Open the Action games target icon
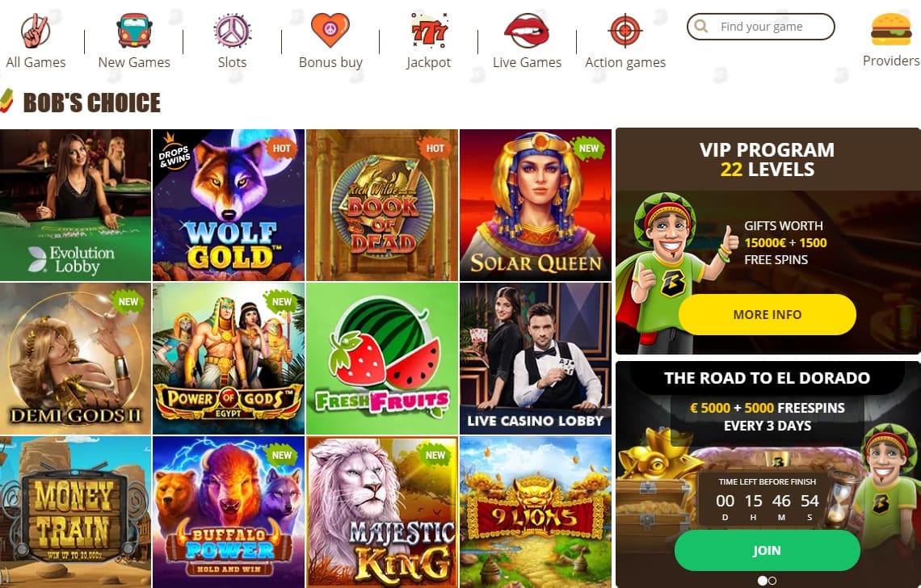Image resolution: width=921 pixels, height=588 pixels. (625, 31)
